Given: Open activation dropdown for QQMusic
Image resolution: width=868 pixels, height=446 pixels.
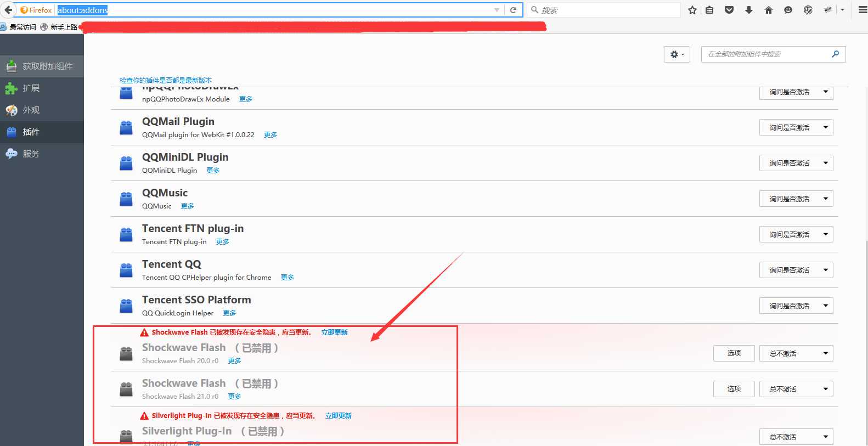Looking at the screenshot, I should [x=796, y=199].
